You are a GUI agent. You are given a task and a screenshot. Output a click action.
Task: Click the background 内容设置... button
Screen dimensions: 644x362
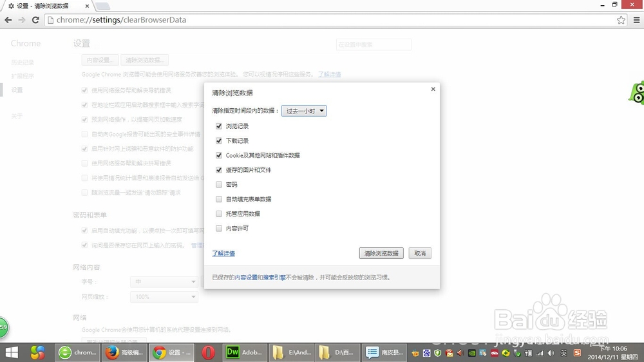click(x=100, y=60)
